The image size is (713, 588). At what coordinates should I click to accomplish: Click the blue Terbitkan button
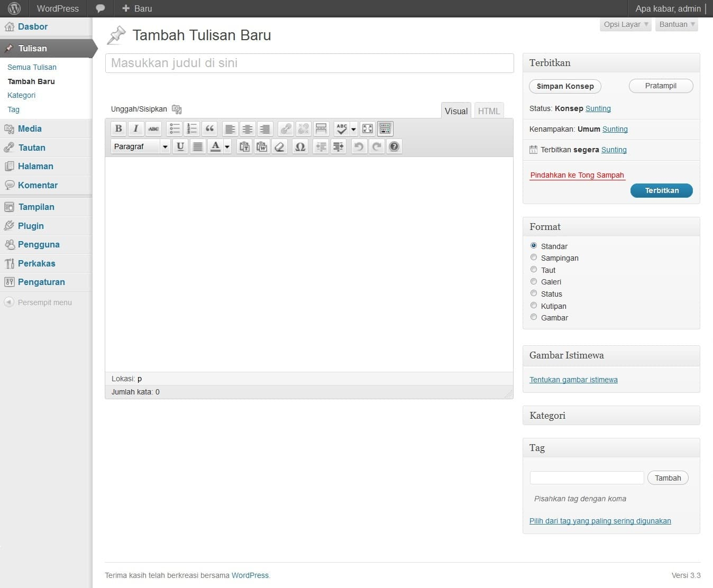pyautogui.click(x=661, y=190)
